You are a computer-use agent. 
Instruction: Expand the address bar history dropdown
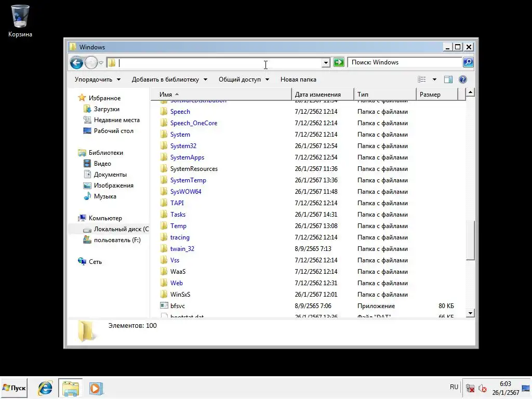tap(326, 63)
